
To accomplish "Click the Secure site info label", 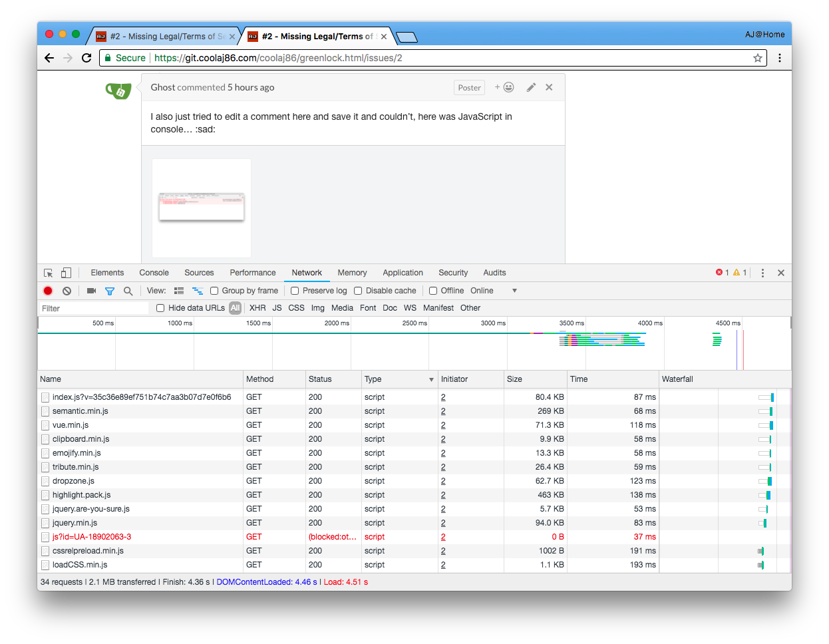I will coord(125,58).
